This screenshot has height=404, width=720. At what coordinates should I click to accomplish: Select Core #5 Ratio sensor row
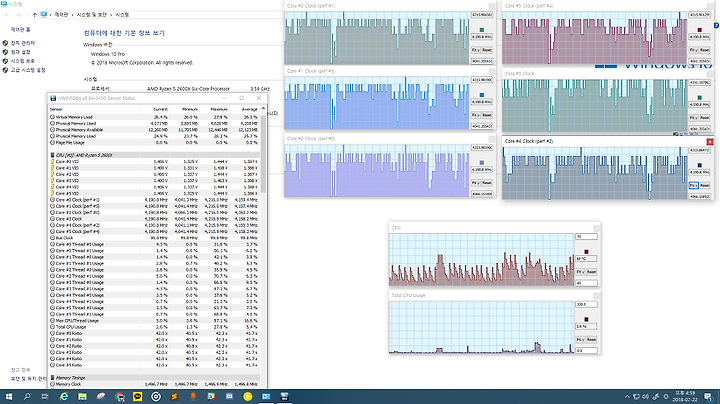coord(154,365)
